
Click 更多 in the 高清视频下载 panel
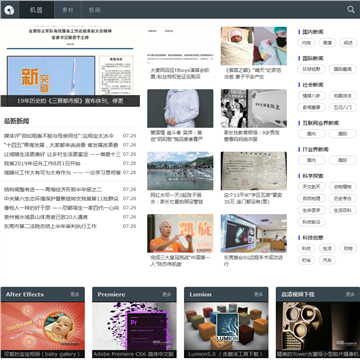(x=350, y=294)
